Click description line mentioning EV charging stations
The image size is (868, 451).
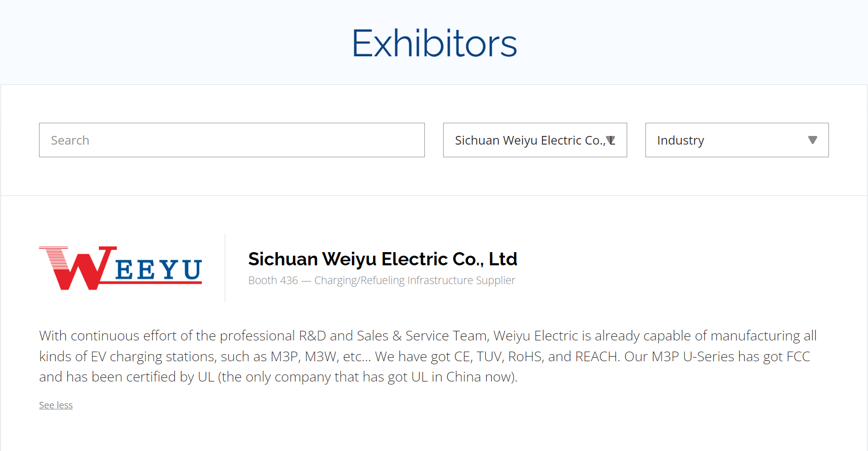pos(424,357)
